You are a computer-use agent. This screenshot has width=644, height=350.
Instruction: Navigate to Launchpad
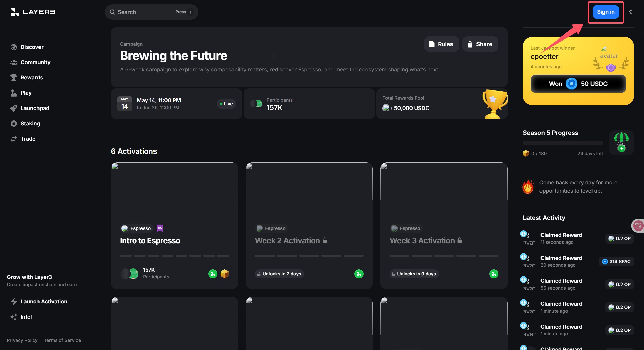pos(30,108)
